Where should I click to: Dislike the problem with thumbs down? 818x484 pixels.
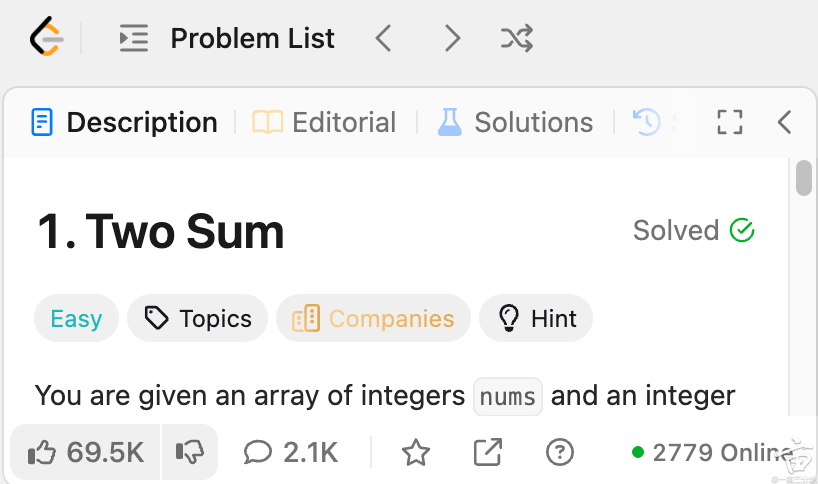point(190,452)
